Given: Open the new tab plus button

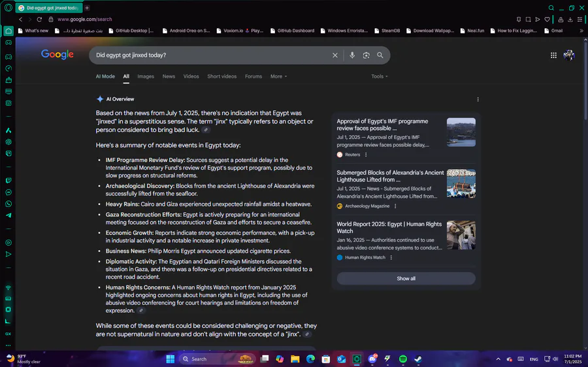Looking at the screenshot, I should (x=87, y=7).
